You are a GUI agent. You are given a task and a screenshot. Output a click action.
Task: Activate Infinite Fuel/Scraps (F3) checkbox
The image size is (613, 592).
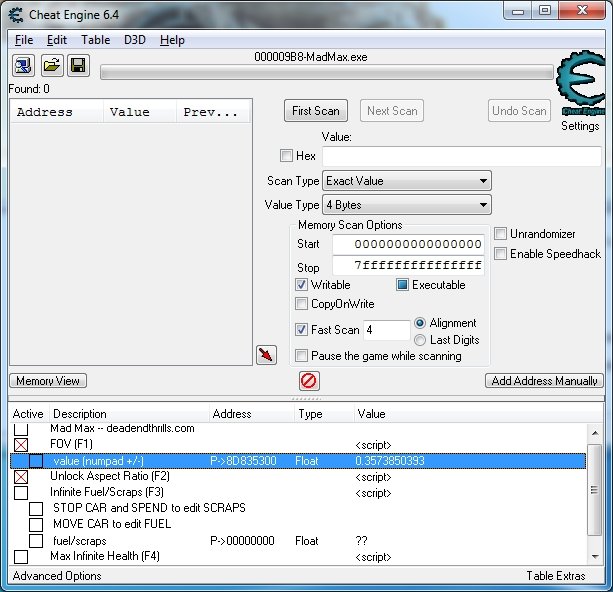pyautogui.click(x=21, y=493)
